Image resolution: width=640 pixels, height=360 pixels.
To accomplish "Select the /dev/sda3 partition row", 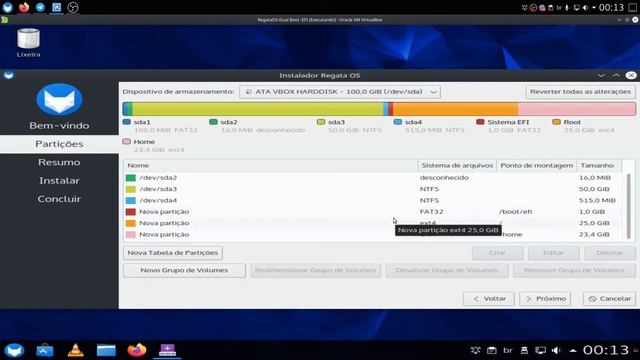I will coord(373,189).
